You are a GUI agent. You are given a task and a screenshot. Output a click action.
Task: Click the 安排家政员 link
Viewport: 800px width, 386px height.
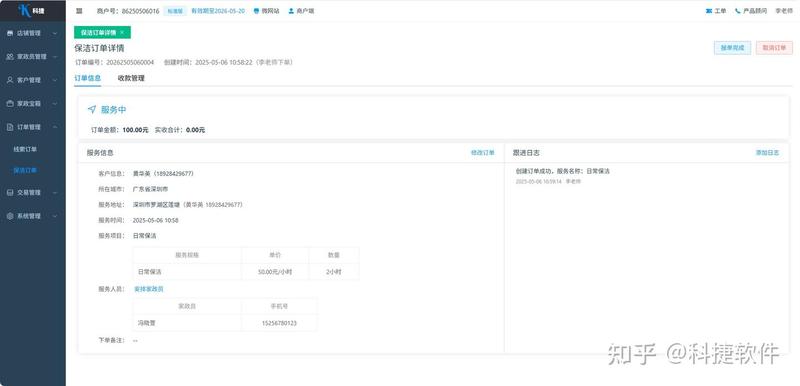[148, 289]
